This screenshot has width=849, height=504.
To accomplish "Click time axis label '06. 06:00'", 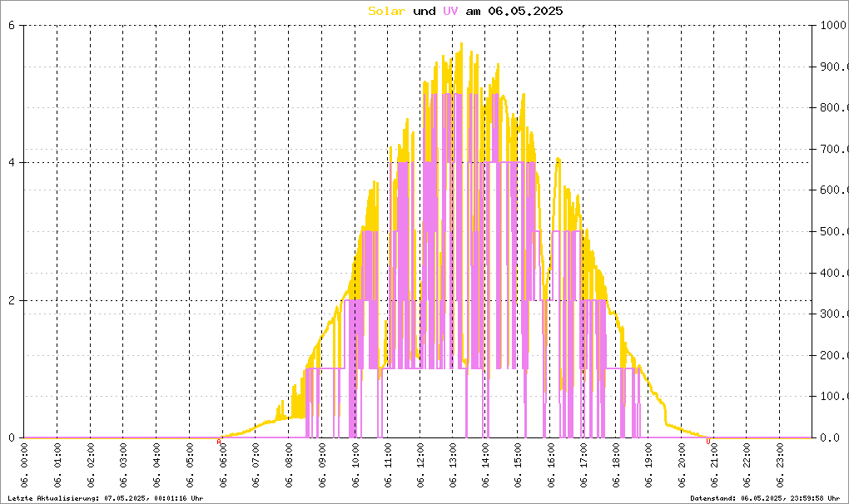I will (222, 465).
